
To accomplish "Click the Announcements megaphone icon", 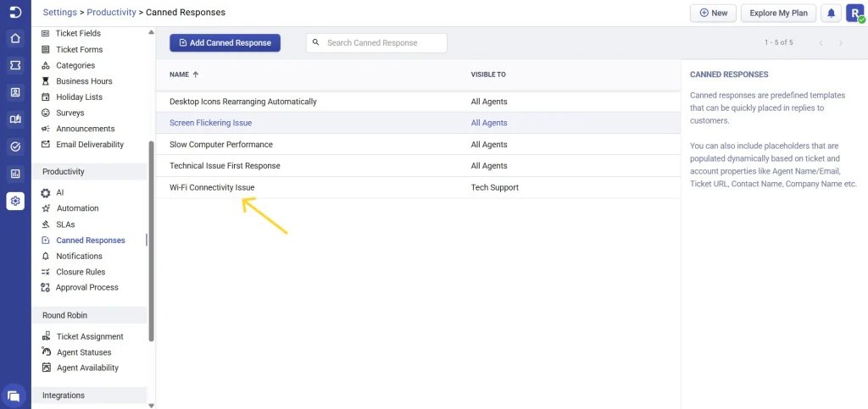I will point(46,129).
